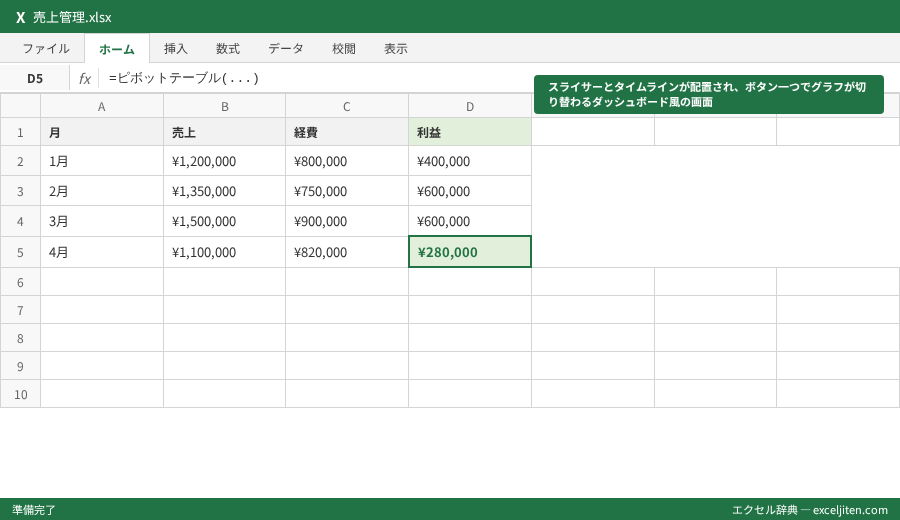Viewport: 900px width, 520px height.
Task: Select cell with ¥400,000
Action: pyautogui.click(x=470, y=161)
